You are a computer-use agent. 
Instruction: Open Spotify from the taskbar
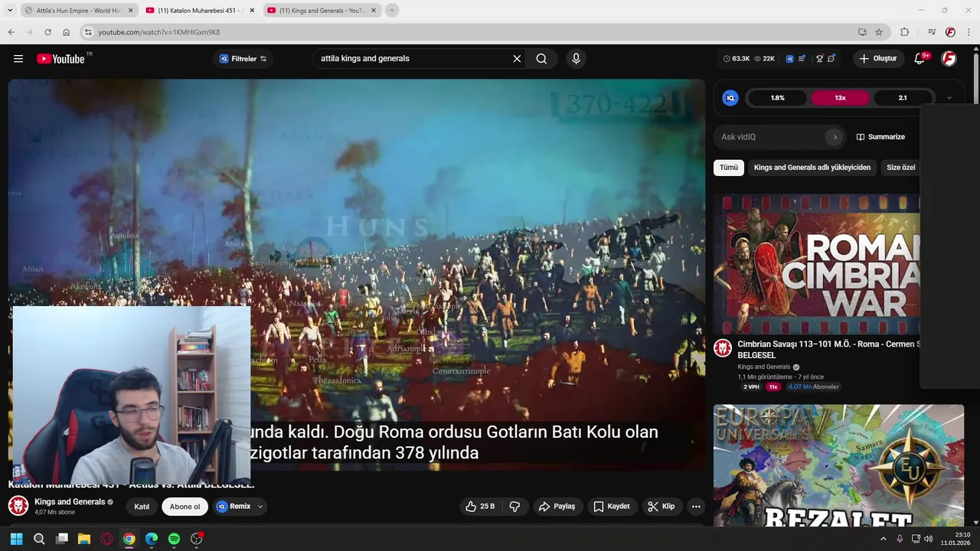174,539
